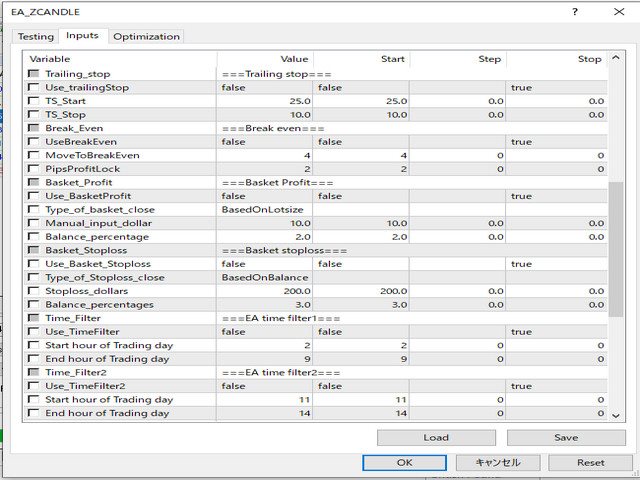Open the Type_of_basket_close value BasedOnLotsize
Screen dimensions: 640x480
(x=265, y=210)
